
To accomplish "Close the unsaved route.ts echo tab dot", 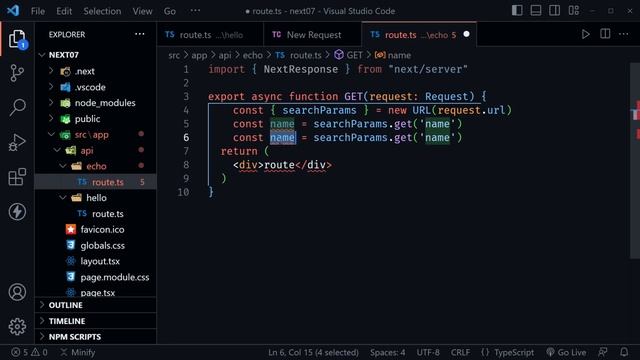I will click(x=467, y=34).
